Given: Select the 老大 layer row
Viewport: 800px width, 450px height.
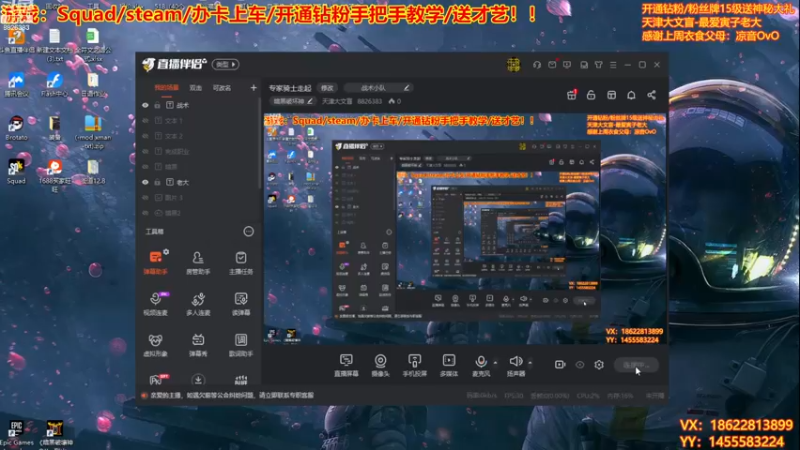Looking at the screenshot, I should click(x=199, y=182).
